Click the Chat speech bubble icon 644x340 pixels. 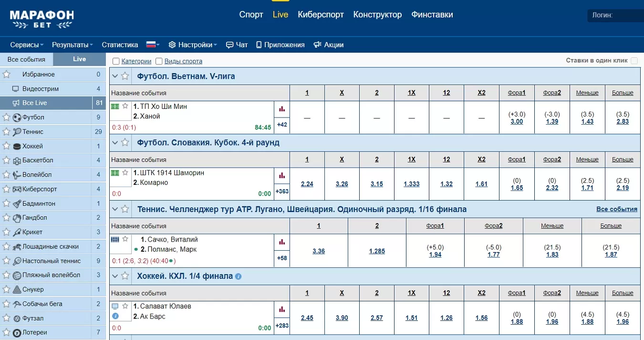point(230,45)
